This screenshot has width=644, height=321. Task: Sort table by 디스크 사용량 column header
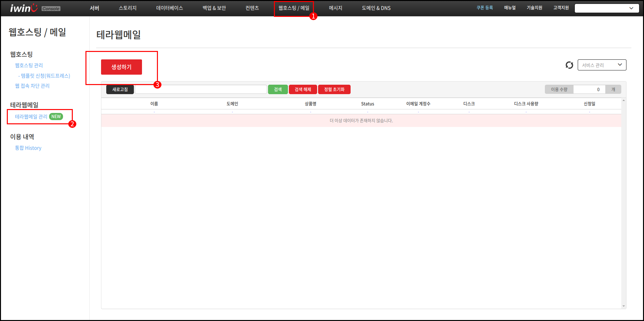point(526,104)
